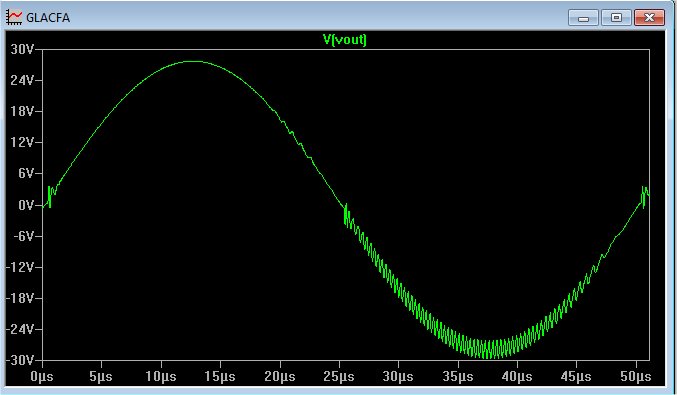677x395 pixels.
Task: Click the 18V vertical axis label
Action: tap(22, 111)
